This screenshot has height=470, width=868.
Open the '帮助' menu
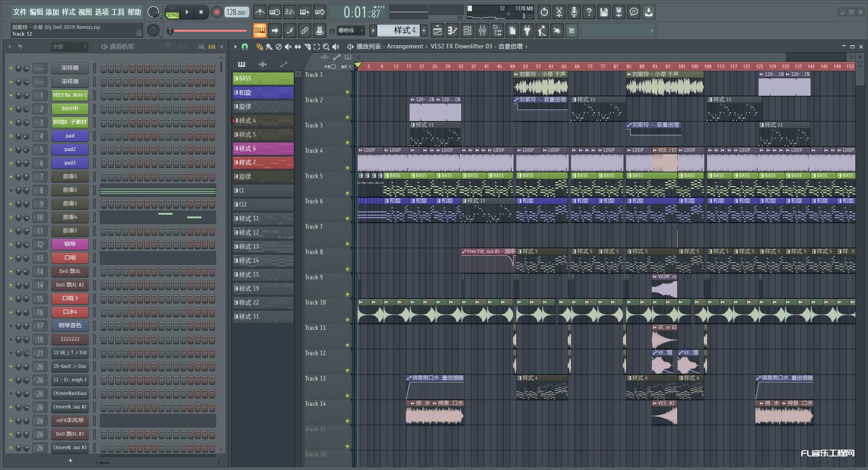134,12
